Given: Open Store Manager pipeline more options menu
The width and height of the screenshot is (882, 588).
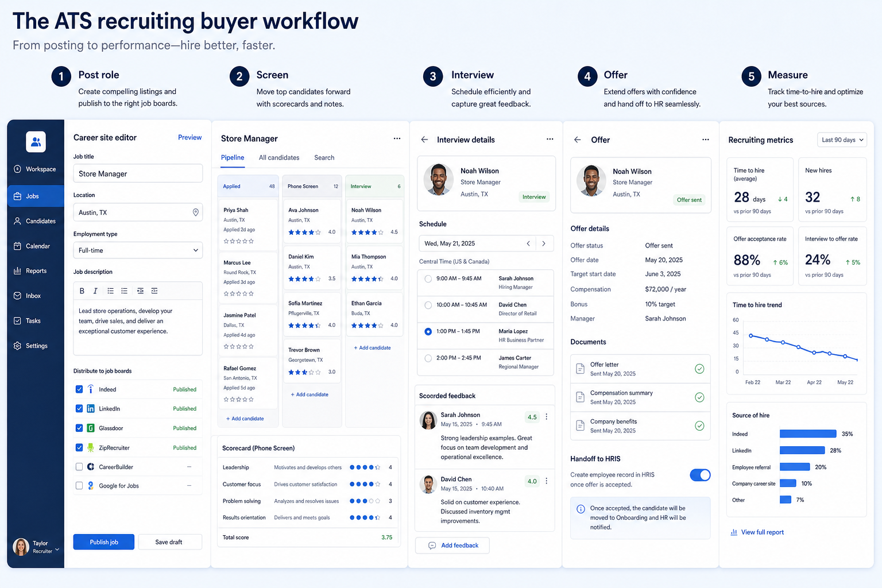Looking at the screenshot, I should pos(397,138).
